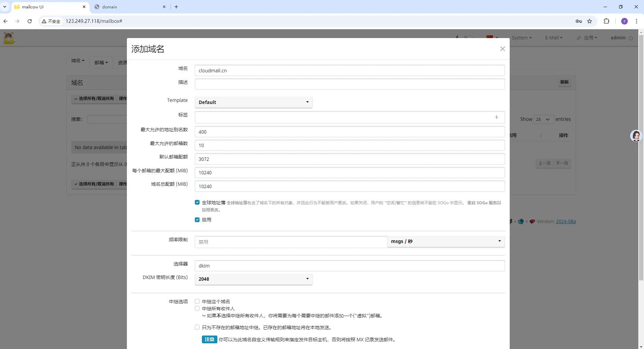This screenshot has height=349, width=644.
Task: Click the 下一页 pagination button
Action: coord(562,163)
